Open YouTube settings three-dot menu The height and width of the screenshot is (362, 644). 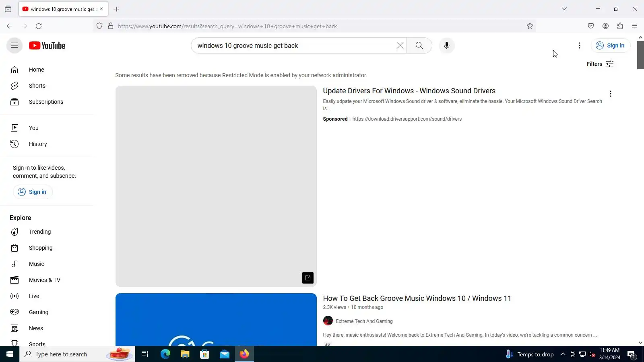click(579, 45)
